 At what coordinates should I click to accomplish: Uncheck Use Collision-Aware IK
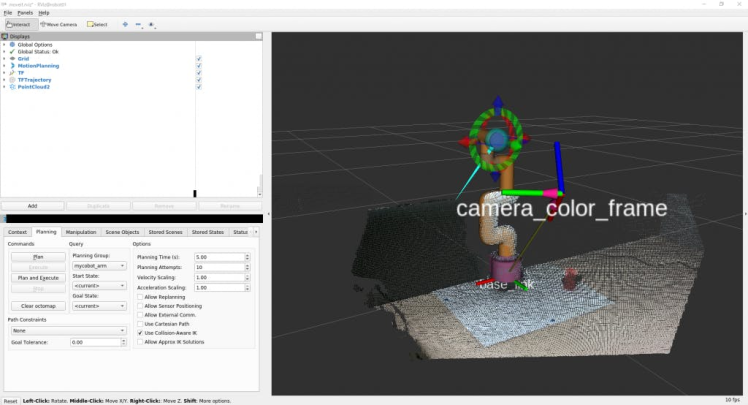pos(139,333)
